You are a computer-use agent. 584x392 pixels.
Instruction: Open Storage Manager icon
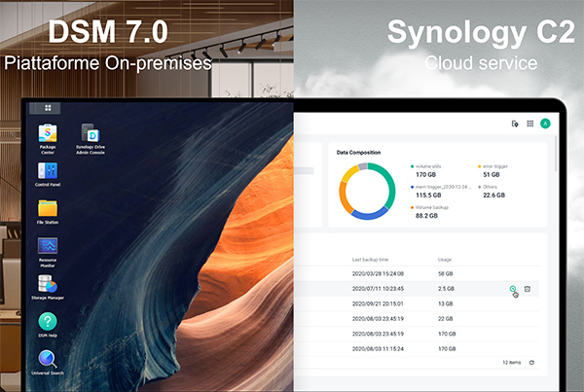(48, 284)
